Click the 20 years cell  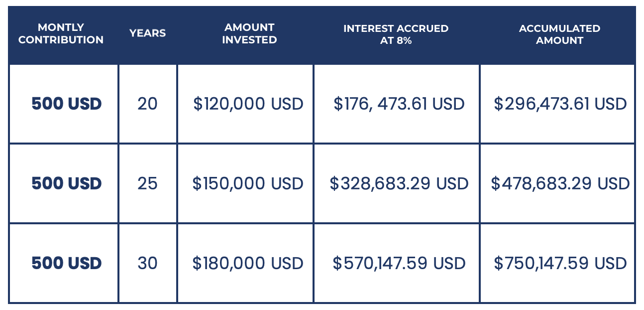[147, 104]
